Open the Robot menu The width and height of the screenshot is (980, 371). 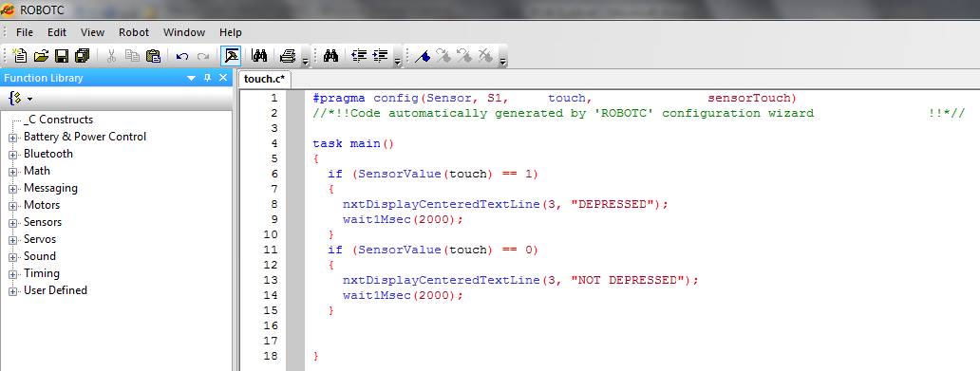point(134,32)
